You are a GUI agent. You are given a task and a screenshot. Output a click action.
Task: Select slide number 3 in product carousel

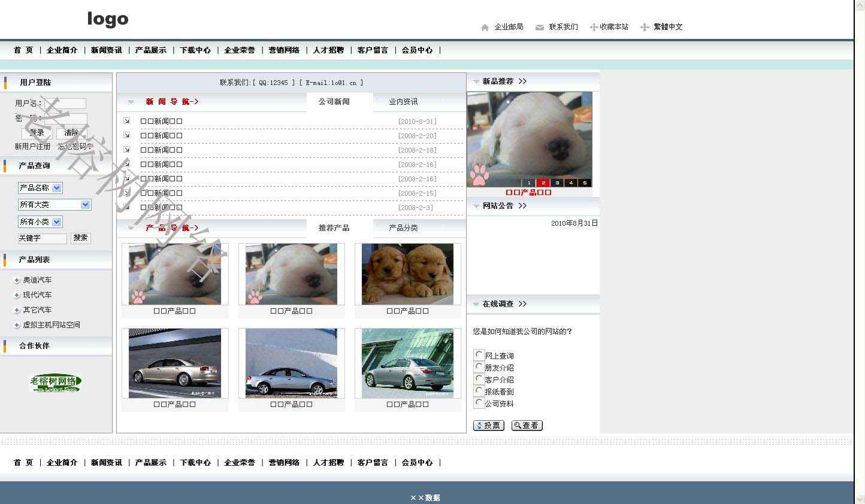[557, 183]
